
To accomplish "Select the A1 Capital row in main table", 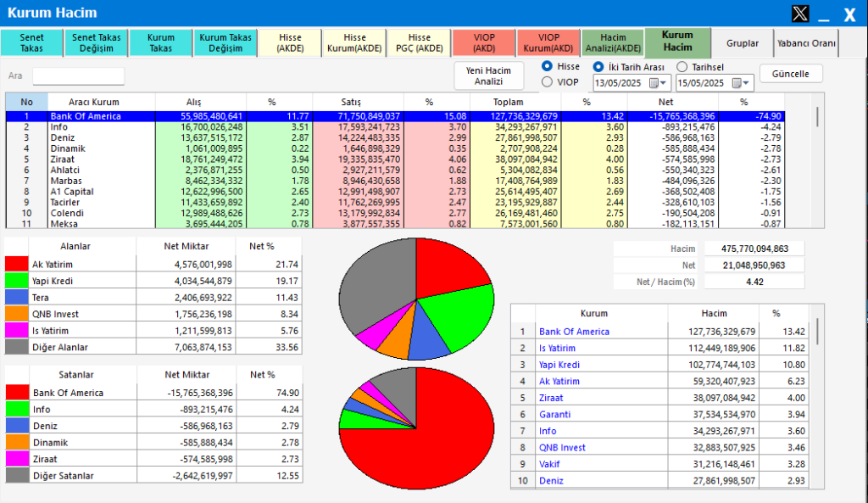I will pyautogui.click(x=395, y=192).
